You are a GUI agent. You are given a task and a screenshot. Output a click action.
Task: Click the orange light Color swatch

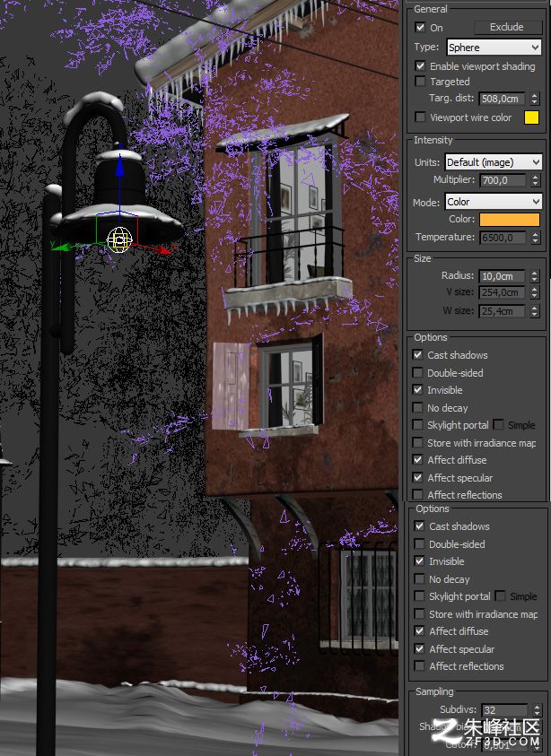(x=510, y=220)
